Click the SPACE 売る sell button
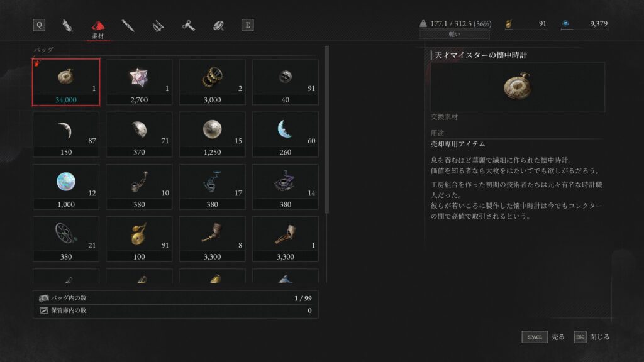The height and width of the screenshot is (362, 644). click(543, 337)
